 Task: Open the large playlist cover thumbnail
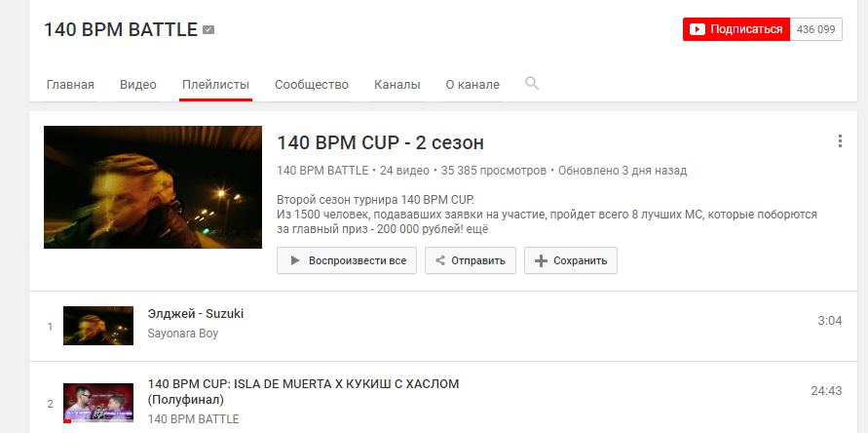[153, 187]
